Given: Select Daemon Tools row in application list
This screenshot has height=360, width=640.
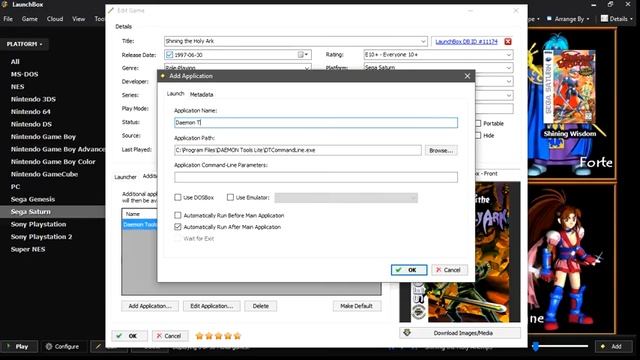Looking at the screenshot, I should coord(140,224).
